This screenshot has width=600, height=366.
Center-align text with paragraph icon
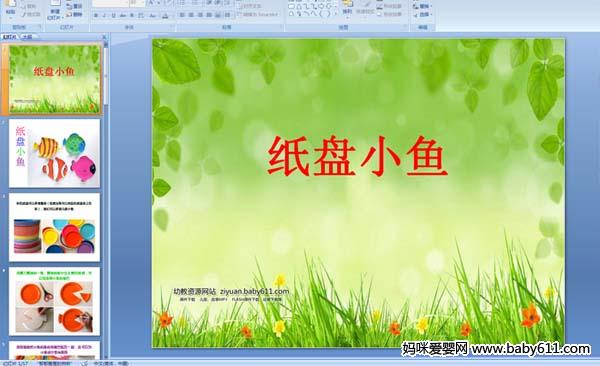[x=191, y=15]
